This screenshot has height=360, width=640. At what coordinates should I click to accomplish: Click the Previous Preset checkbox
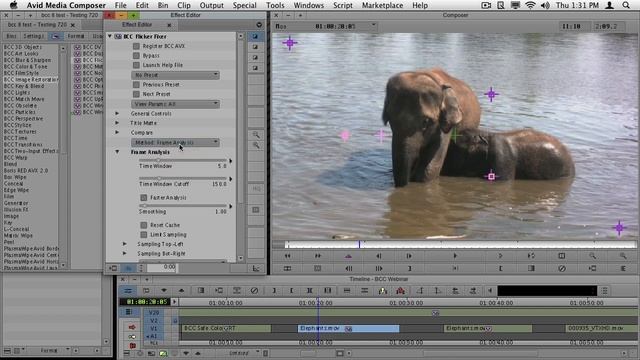136,84
